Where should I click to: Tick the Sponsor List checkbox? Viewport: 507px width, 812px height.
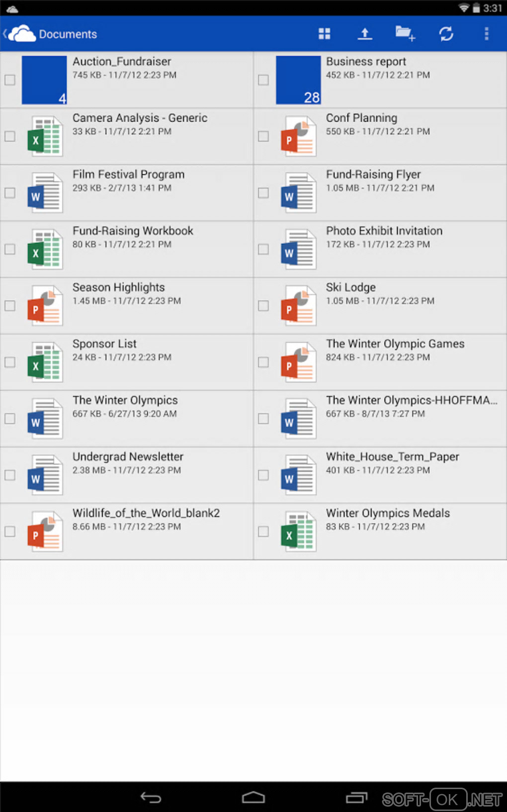coord(10,362)
